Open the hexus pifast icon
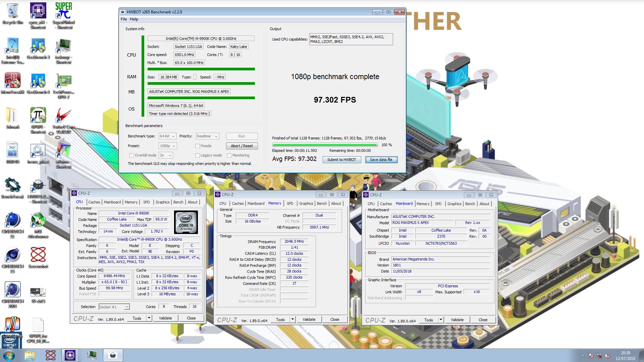644x362 pixels. [x=38, y=153]
